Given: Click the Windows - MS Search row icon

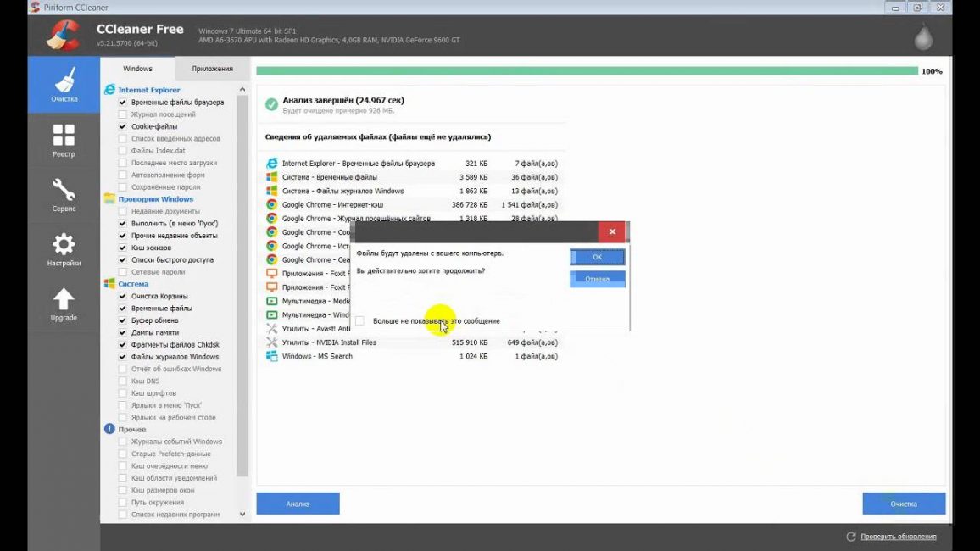Looking at the screenshot, I should (x=272, y=356).
